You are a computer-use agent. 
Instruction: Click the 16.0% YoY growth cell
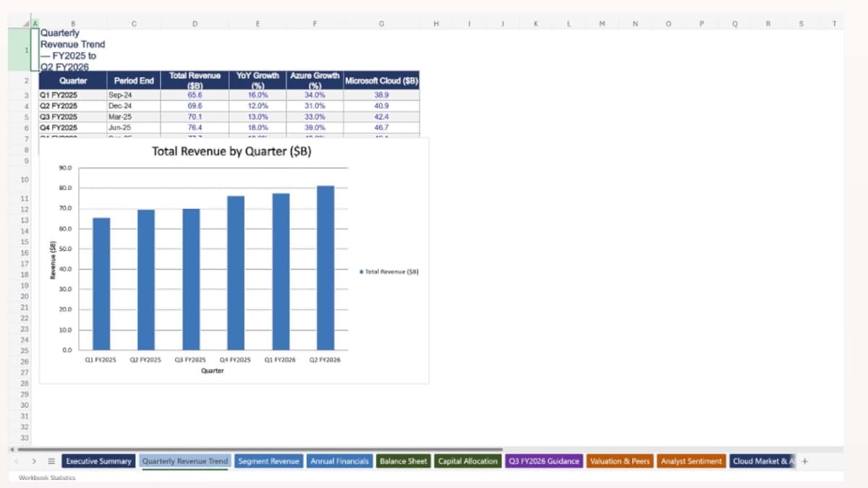258,95
